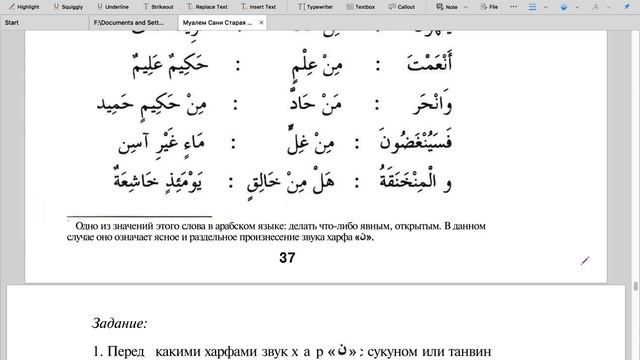Click the Задание: heading
The image size is (640, 360).
click(x=120, y=323)
